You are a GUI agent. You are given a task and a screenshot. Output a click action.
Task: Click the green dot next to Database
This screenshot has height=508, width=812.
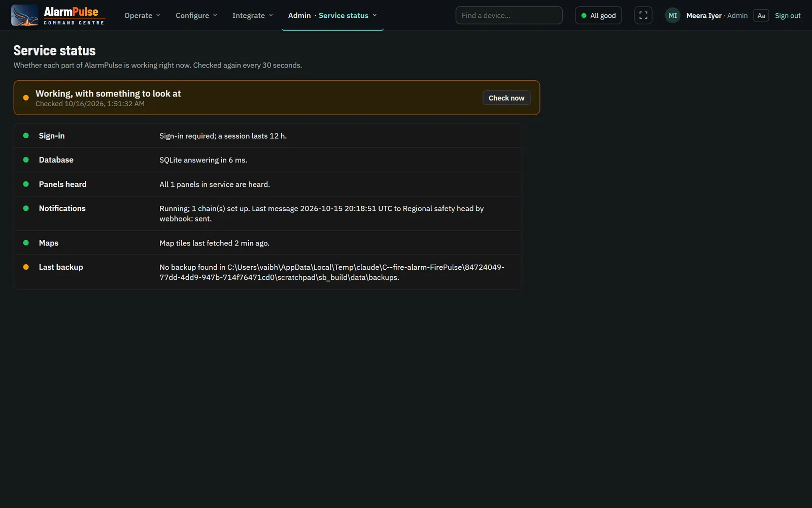click(x=26, y=160)
